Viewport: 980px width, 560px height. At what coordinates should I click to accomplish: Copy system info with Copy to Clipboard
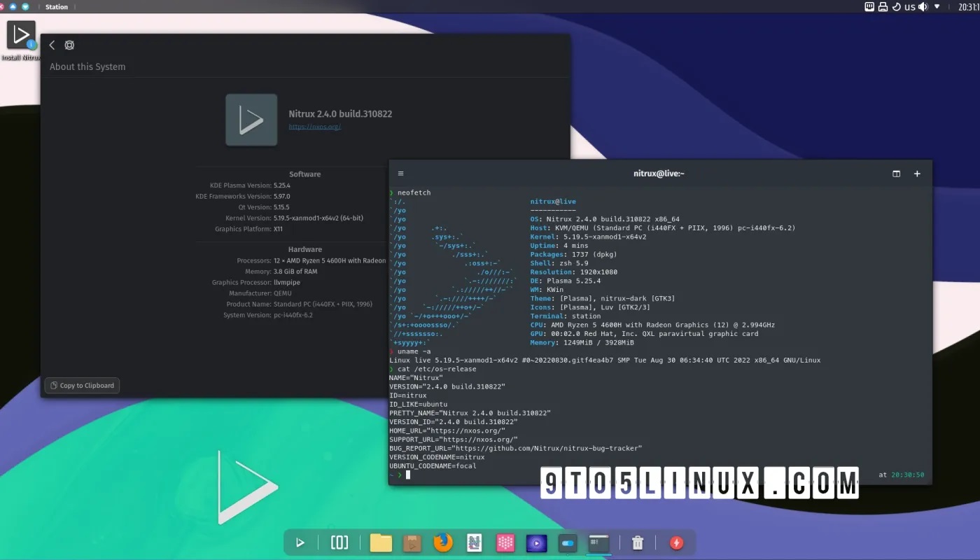tap(83, 386)
